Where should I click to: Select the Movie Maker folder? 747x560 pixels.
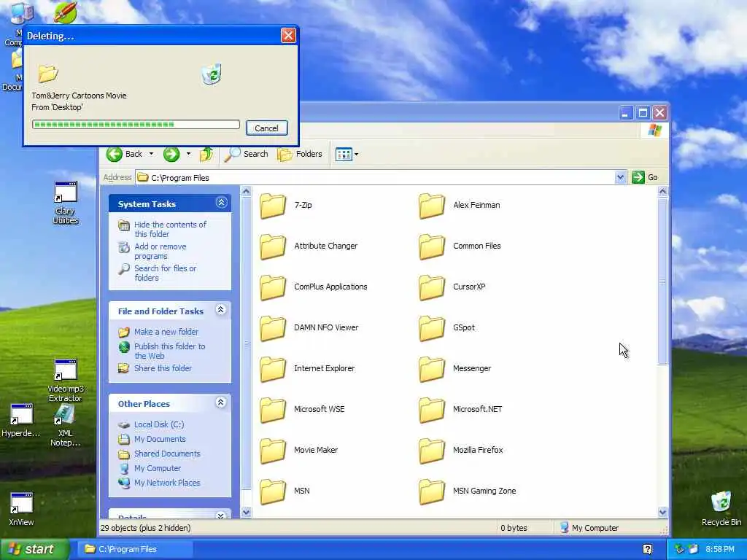pyautogui.click(x=298, y=450)
